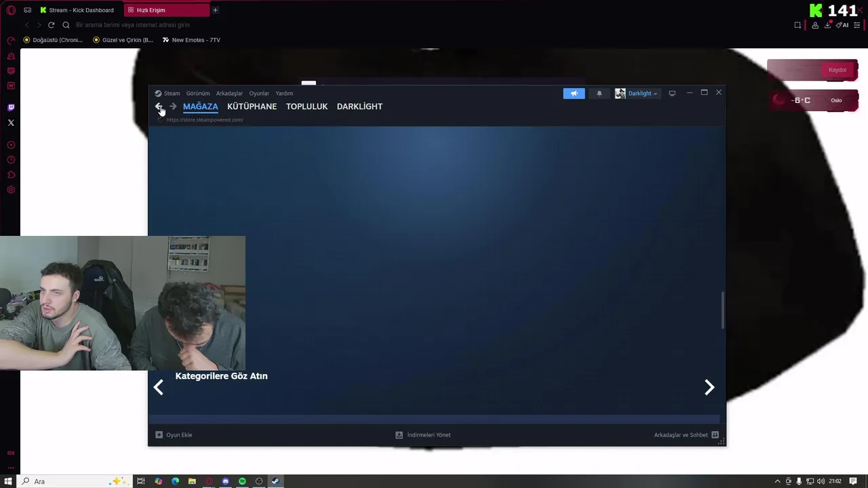Switch to MAĞAZA tab
Viewport: 868px width, 488px height.
pos(200,106)
